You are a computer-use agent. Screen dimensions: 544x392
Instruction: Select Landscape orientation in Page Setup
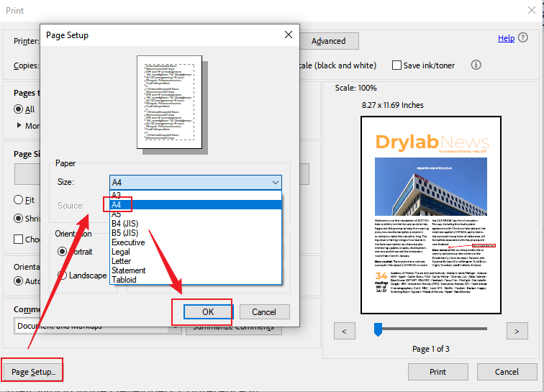(x=62, y=275)
